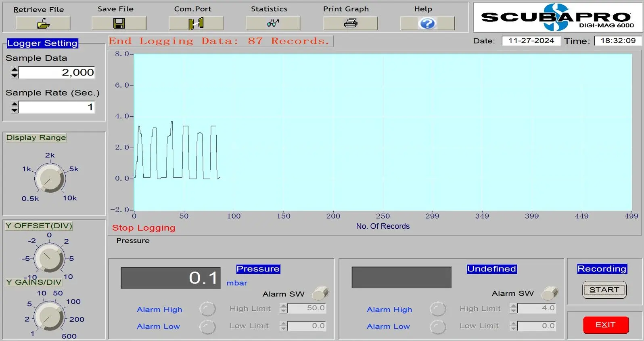Open Statistics via the glasses icon

coord(273,23)
